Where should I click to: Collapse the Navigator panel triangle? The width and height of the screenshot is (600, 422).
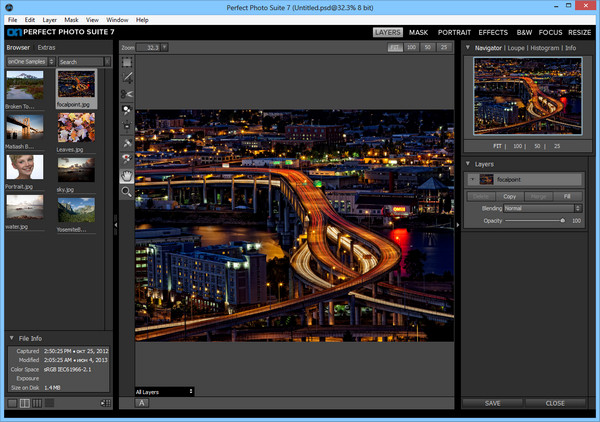point(468,48)
